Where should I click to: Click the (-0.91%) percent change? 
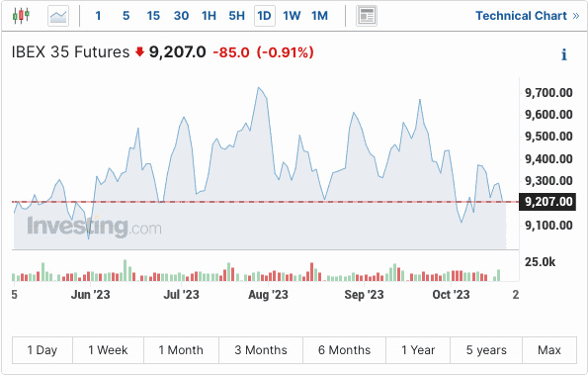[x=285, y=52]
